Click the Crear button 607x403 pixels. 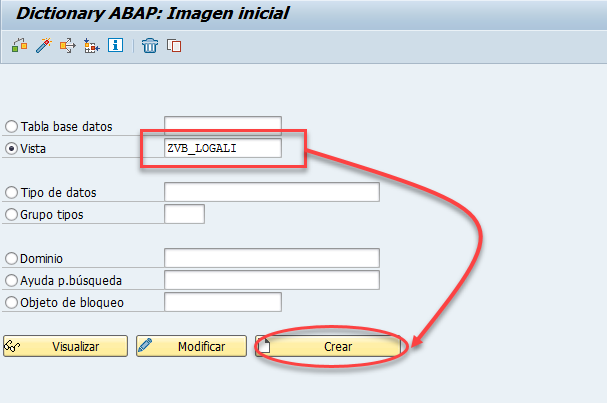[328, 346]
